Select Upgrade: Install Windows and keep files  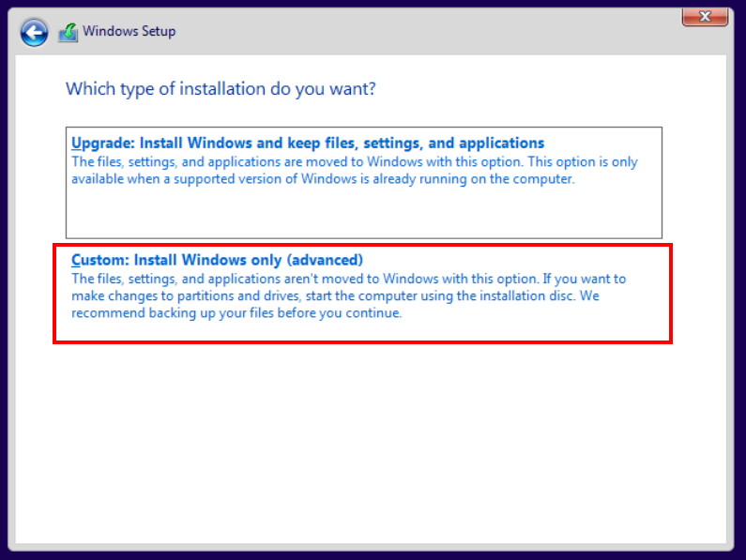click(x=308, y=144)
